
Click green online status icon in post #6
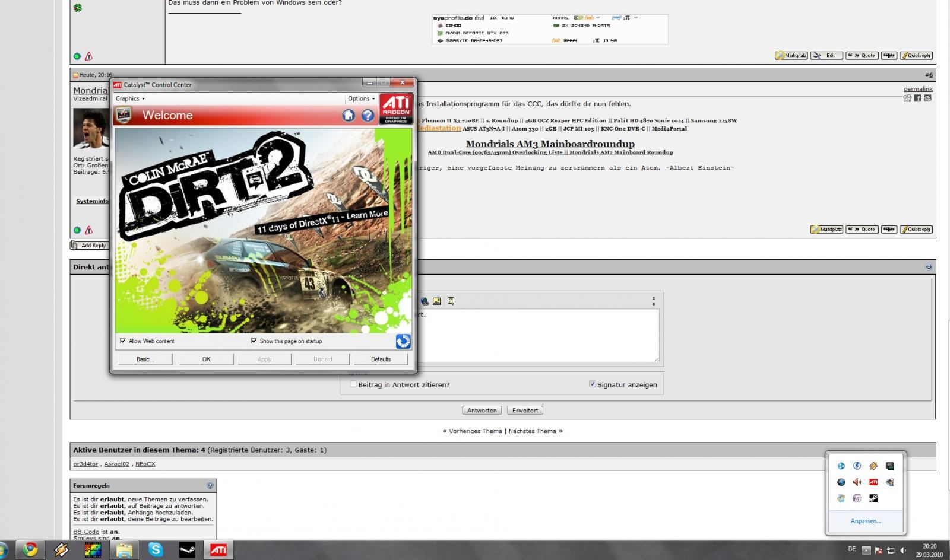click(x=77, y=230)
